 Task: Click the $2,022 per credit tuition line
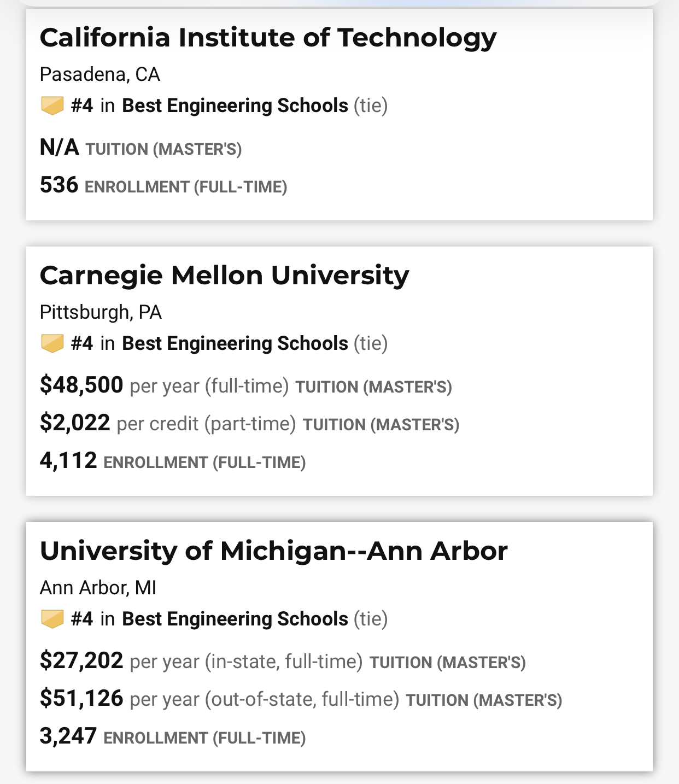(249, 424)
